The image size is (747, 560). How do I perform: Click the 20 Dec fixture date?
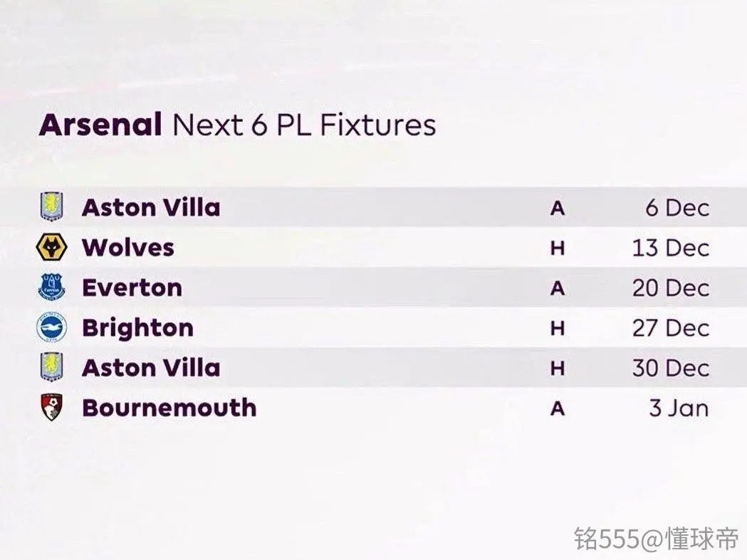671,288
